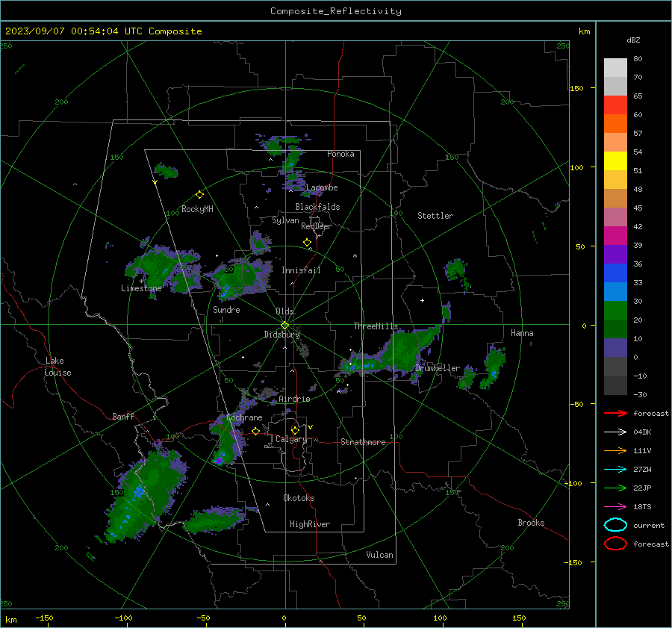672x628 pixels.
Task: Click the Blackfalds city label
Action: (317, 207)
